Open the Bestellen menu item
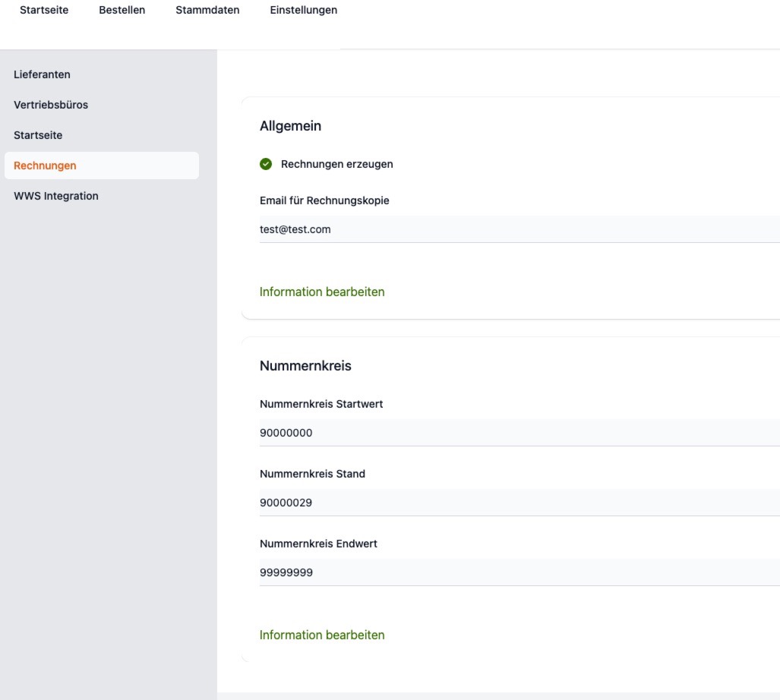 122,10
